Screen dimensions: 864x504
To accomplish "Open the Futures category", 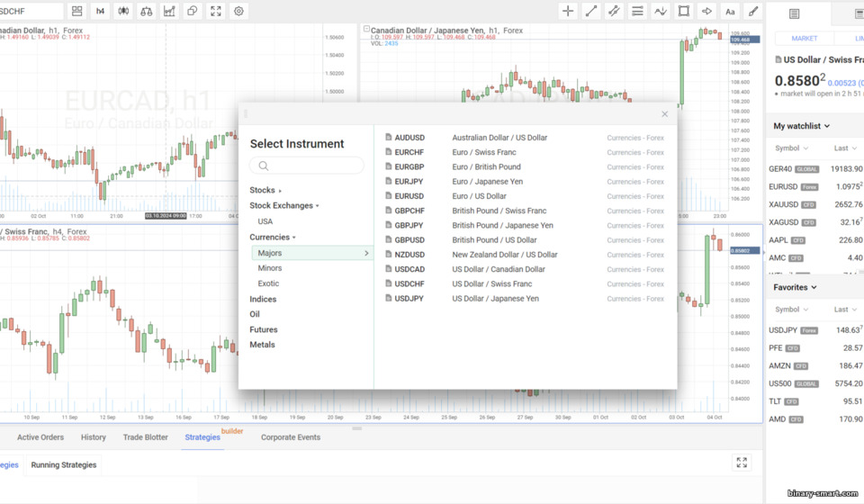I will pyautogui.click(x=264, y=329).
